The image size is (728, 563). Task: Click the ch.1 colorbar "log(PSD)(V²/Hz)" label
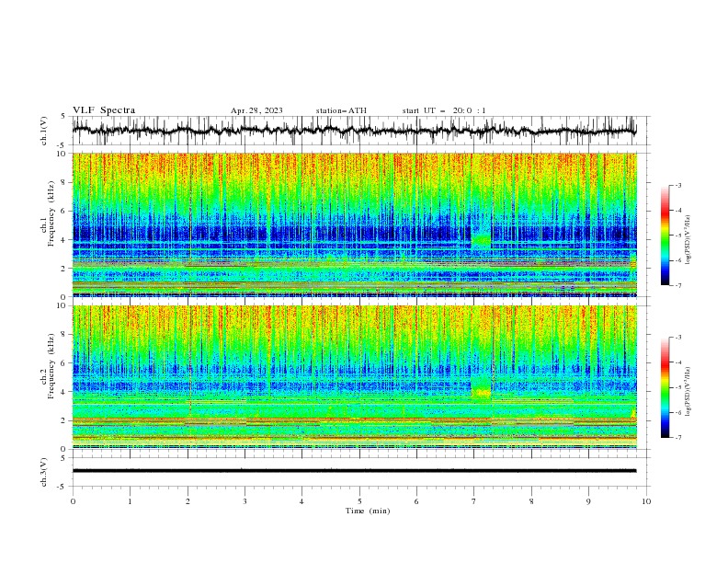pos(688,240)
